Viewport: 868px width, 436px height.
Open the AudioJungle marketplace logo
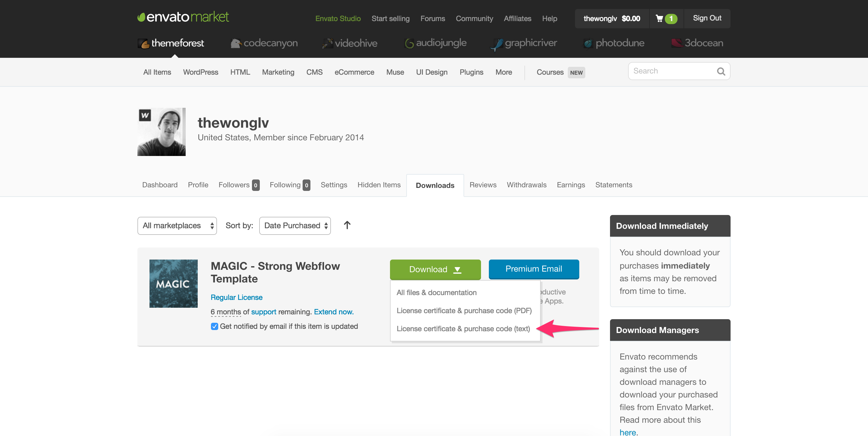(x=435, y=43)
